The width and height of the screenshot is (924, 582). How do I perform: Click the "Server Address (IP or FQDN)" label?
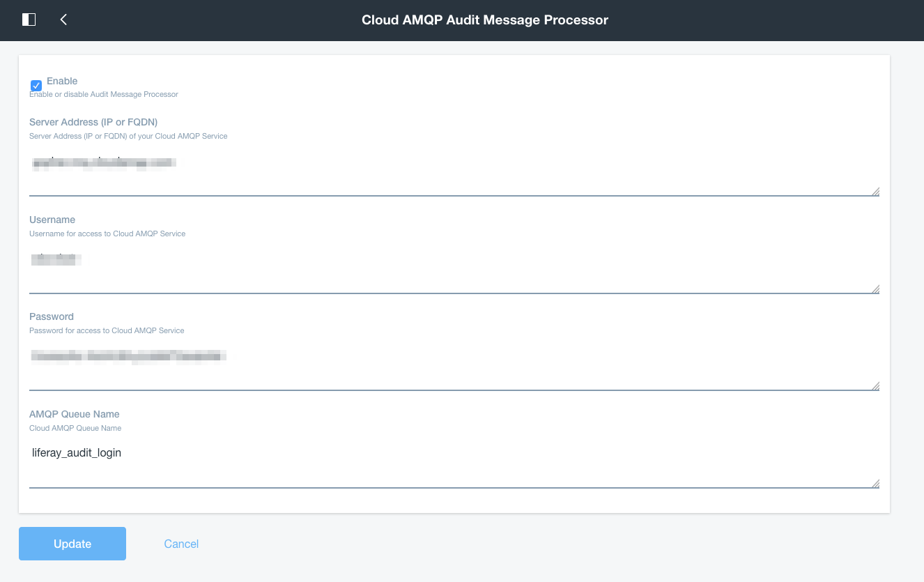(x=93, y=122)
